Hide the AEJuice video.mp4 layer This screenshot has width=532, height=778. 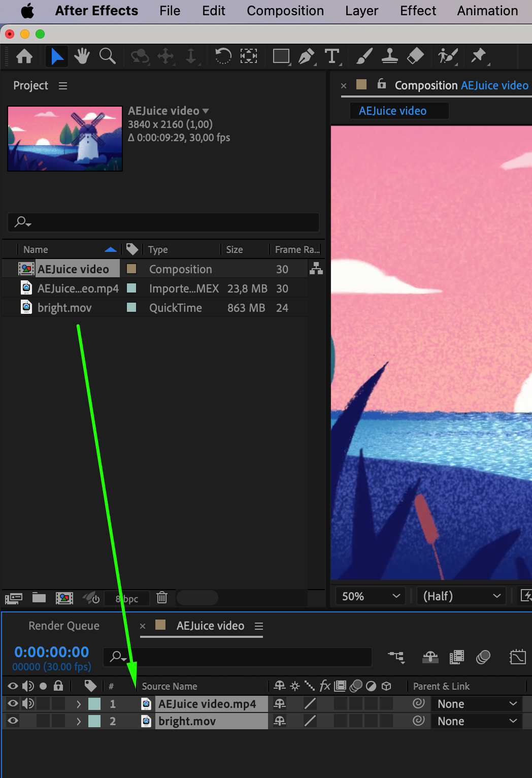pos(13,703)
